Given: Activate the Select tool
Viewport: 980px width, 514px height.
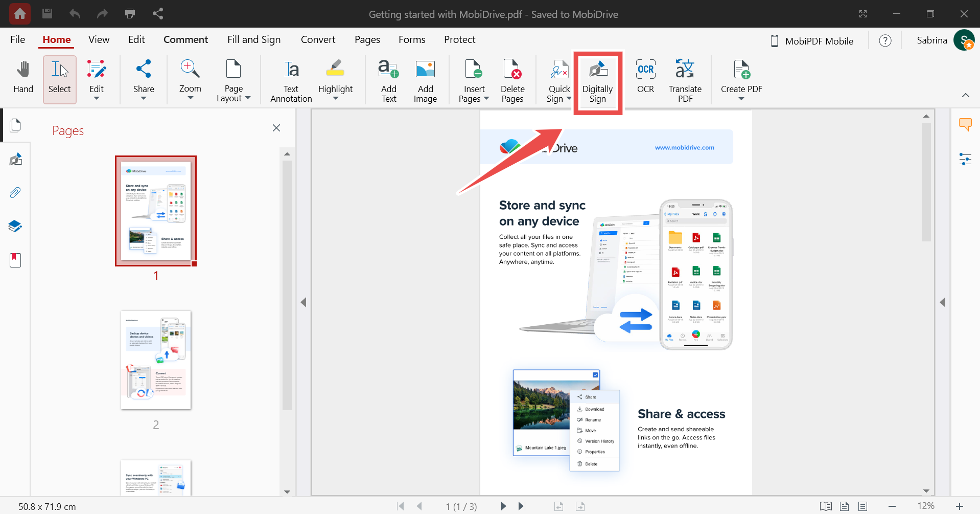Looking at the screenshot, I should [60, 79].
